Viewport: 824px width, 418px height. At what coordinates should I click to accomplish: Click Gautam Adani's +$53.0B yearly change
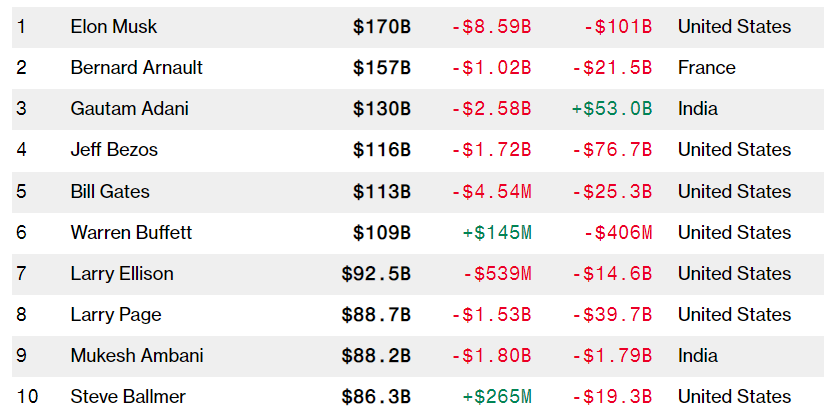coord(611,109)
